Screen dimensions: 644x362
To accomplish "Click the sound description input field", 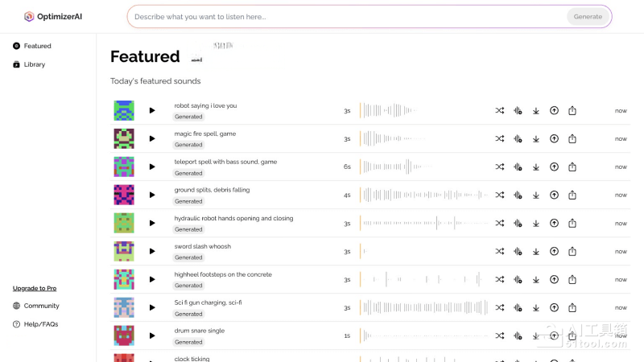I will point(346,16).
